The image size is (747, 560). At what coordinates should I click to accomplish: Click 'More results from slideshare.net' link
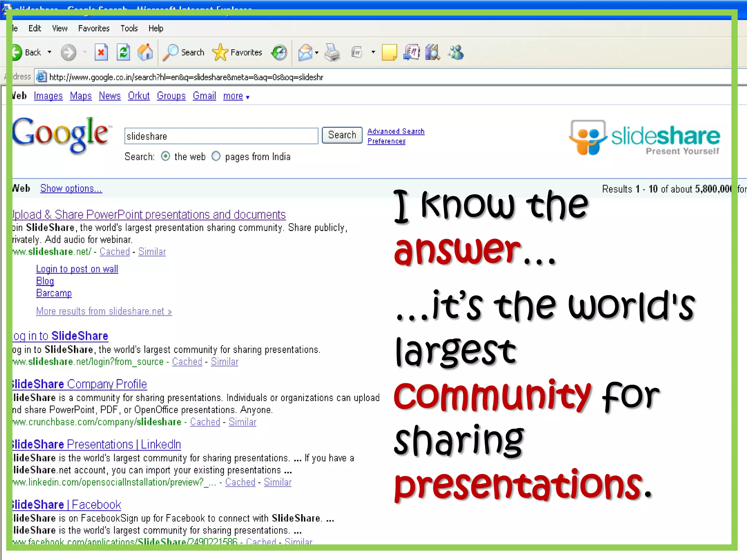click(104, 311)
